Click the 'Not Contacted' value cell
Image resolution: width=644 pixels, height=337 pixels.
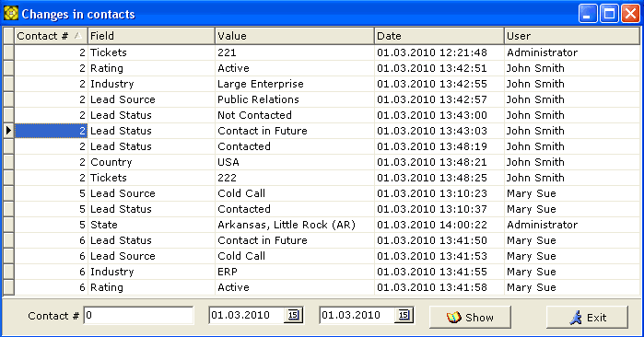click(x=295, y=115)
